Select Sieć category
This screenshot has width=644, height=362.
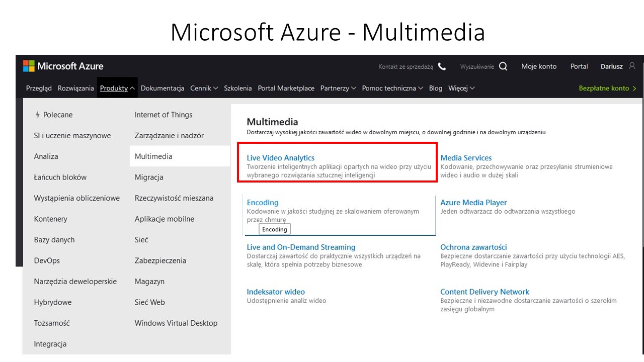pos(141,240)
